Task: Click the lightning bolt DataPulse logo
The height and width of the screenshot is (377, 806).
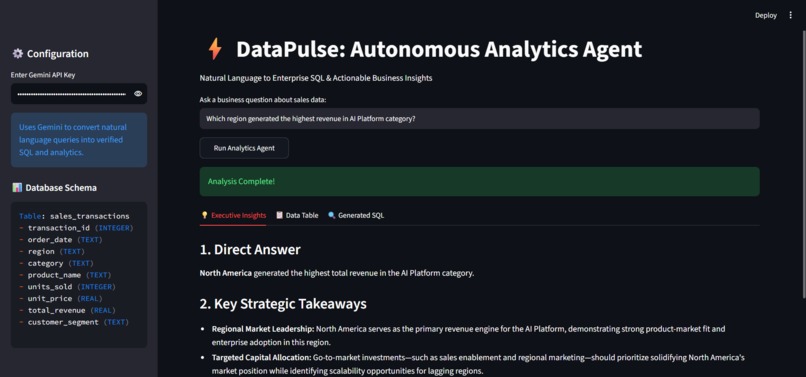Action: coord(215,49)
